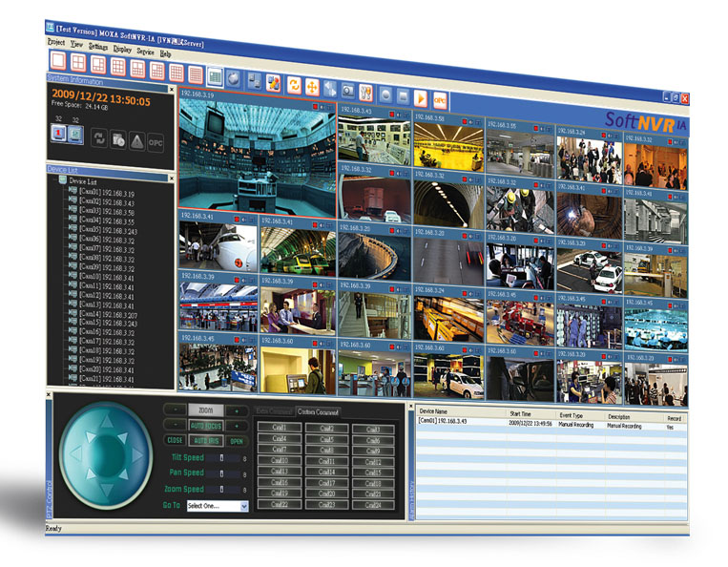Open the Display menu
The height and width of the screenshot is (567, 728).
click(122, 49)
